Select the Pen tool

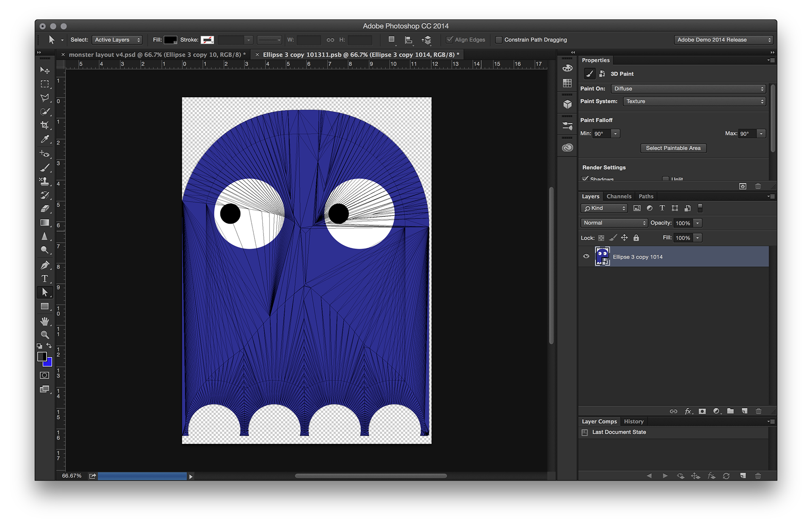tap(44, 265)
